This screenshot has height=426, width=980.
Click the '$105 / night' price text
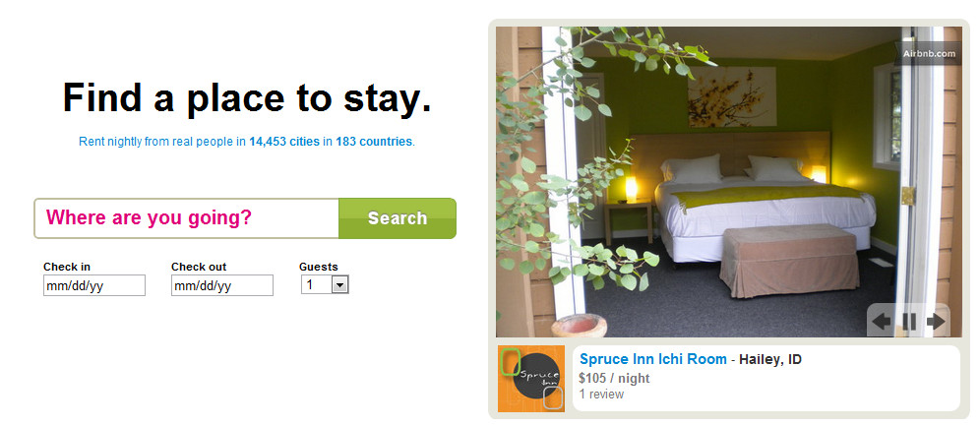(614, 378)
